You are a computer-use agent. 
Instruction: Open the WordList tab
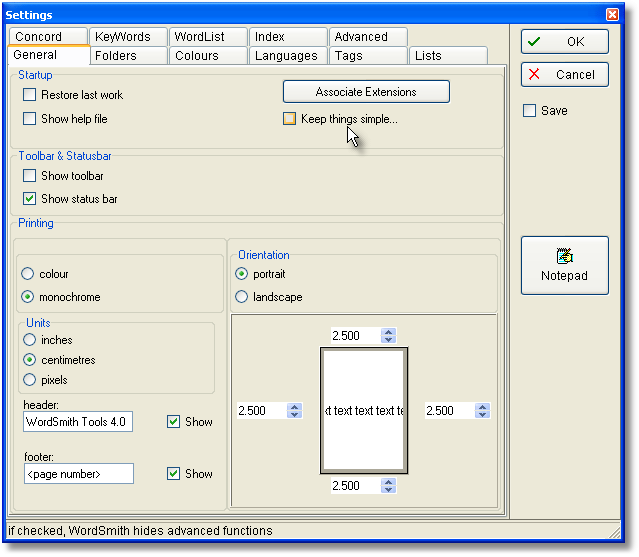(208, 36)
